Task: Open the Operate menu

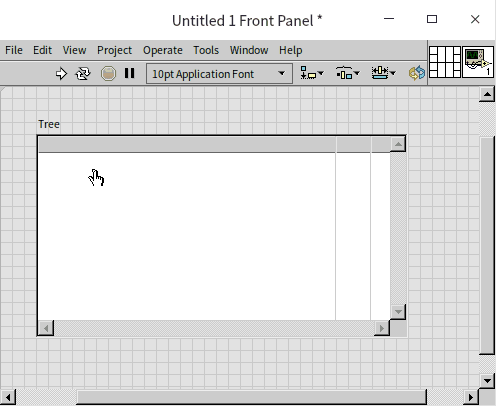Action: [163, 50]
